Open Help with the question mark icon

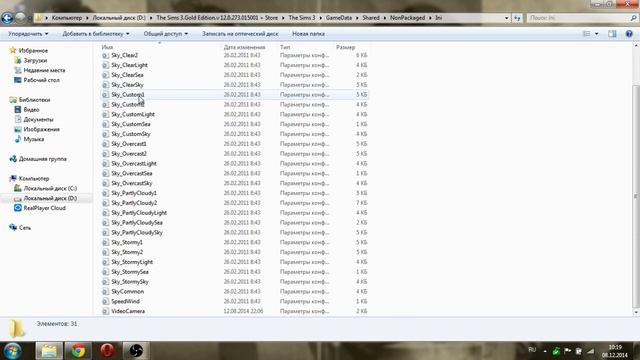(629, 34)
